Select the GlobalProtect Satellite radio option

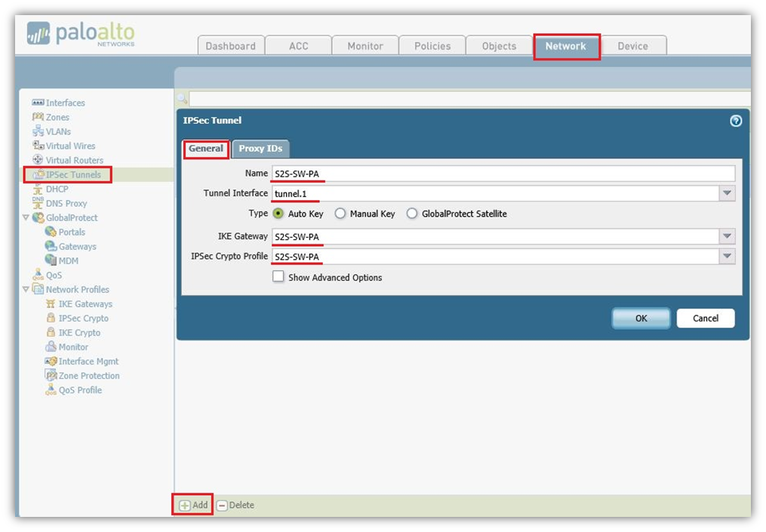click(x=412, y=214)
